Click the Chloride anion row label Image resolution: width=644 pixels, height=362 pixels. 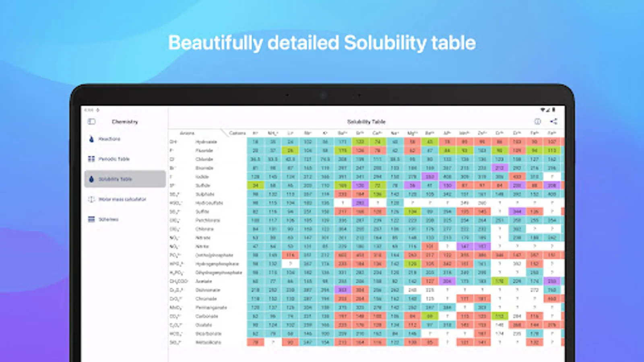click(x=204, y=159)
